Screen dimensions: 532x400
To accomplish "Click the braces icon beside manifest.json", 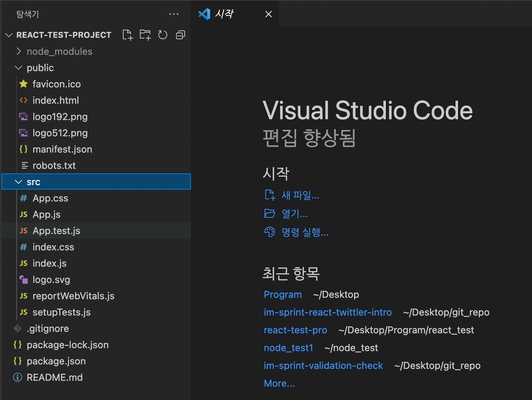I will point(24,149).
